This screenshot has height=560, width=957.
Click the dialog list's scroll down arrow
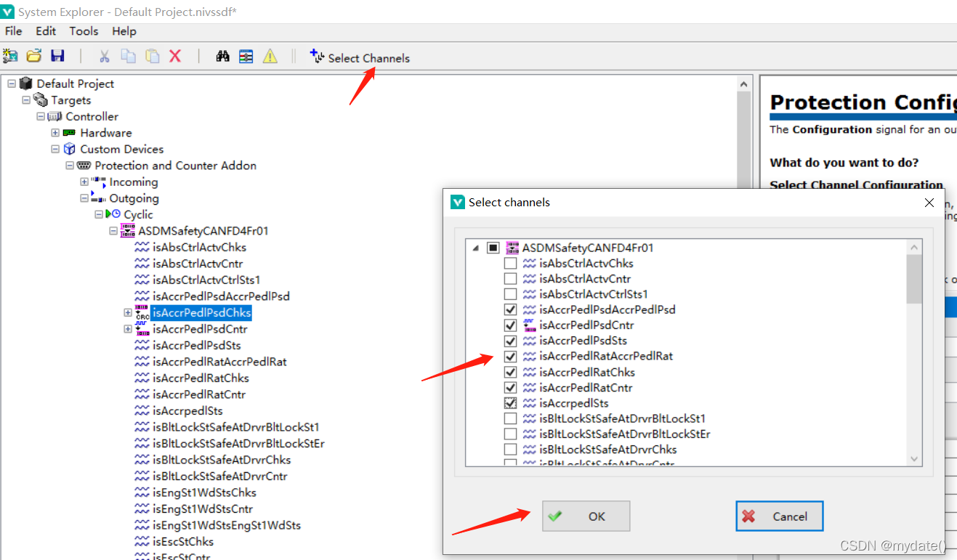(x=914, y=459)
